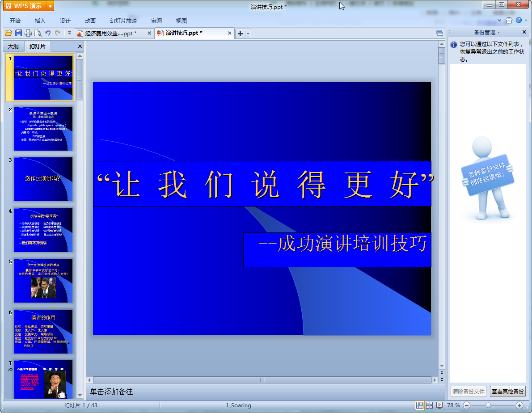Open the help dropdown arrow

(526, 21)
